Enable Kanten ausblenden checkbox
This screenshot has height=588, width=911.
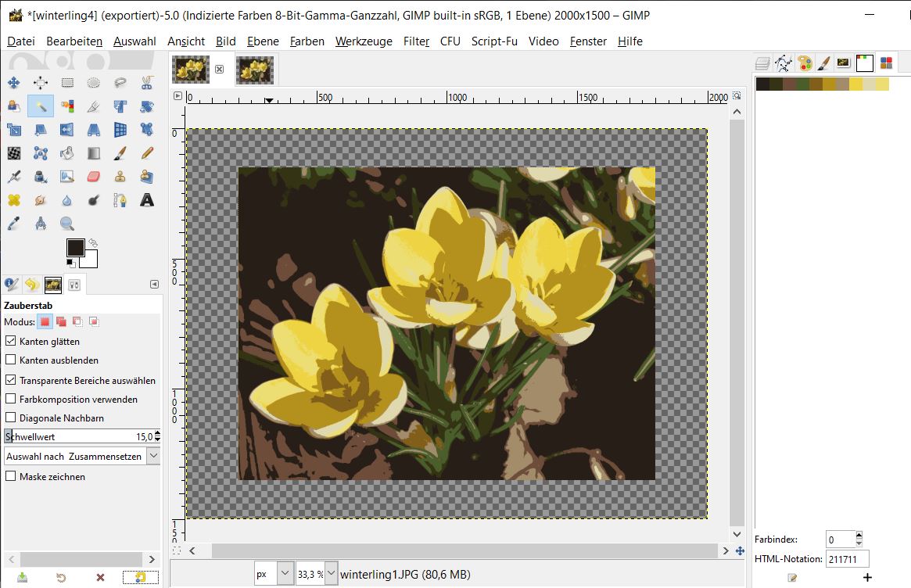pos(10,360)
